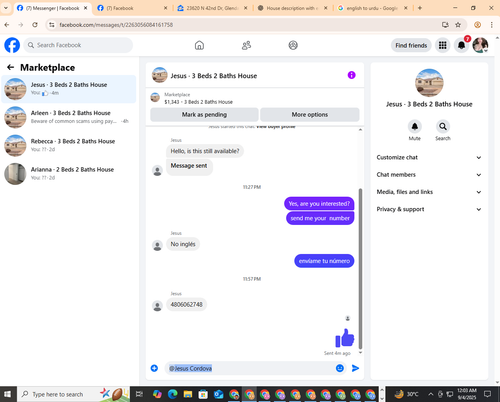Reload the page in browser toolbar
Image resolution: width=500 pixels, height=402 pixels.
click(x=35, y=25)
